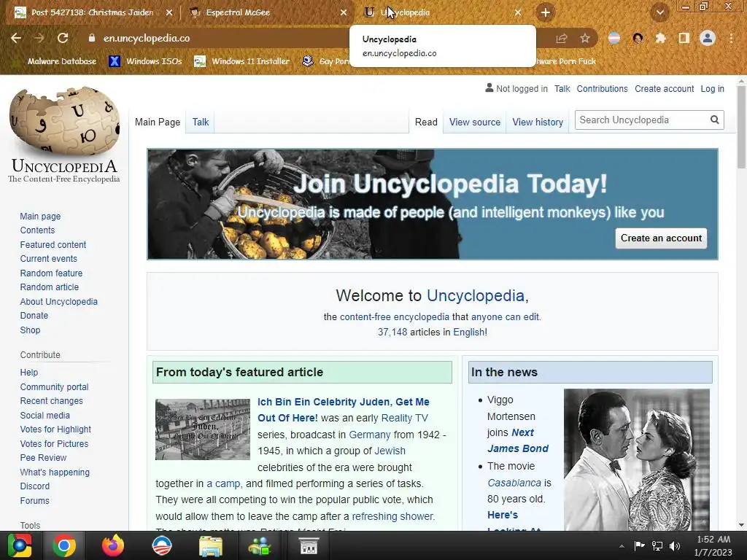Open the Discord sidebar link
The image size is (747, 560).
[x=35, y=486]
